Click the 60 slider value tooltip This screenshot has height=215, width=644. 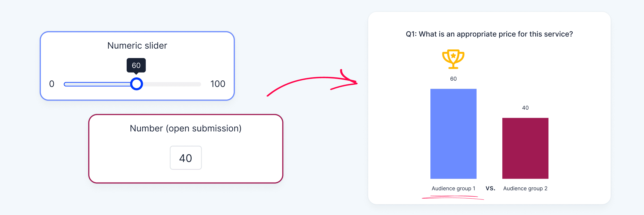tap(136, 66)
